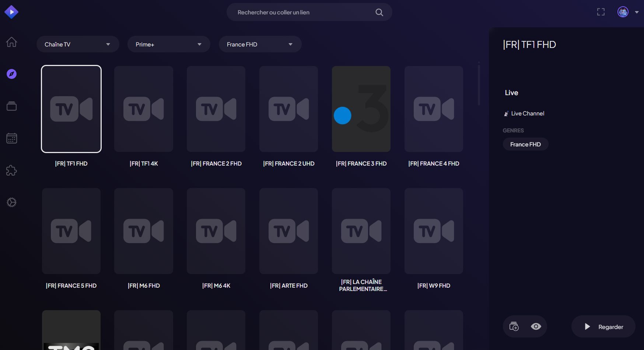Screen dimensions: 644x350
Task: Open the Discover compass icon
Action: click(x=11, y=74)
